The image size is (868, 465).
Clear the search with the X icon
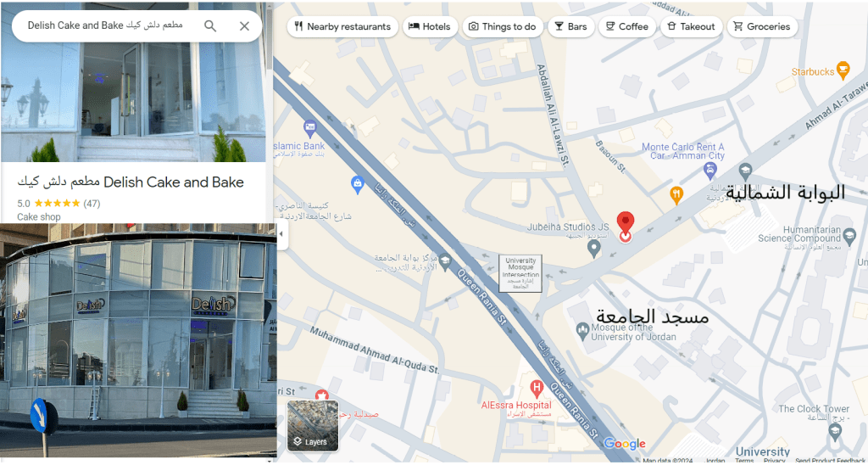pyautogui.click(x=244, y=26)
